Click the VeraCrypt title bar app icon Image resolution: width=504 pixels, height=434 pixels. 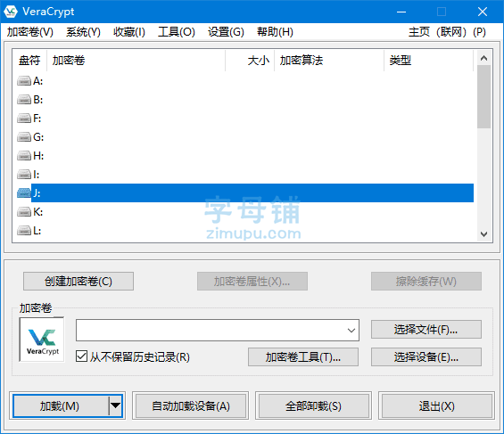[11, 12]
